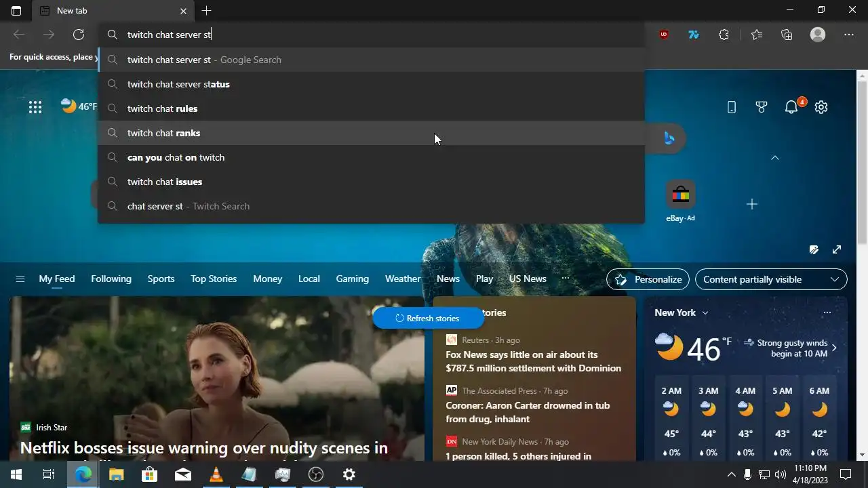The width and height of the screenshot is (868, 488).
Task: Open weather card more options dots
Action: (827, 312)
